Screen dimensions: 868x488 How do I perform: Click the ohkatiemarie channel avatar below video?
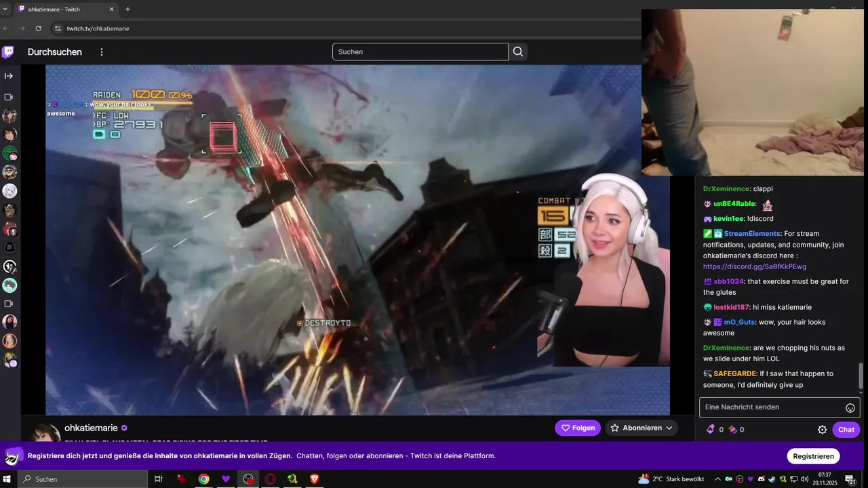click(x=47, y=433)
